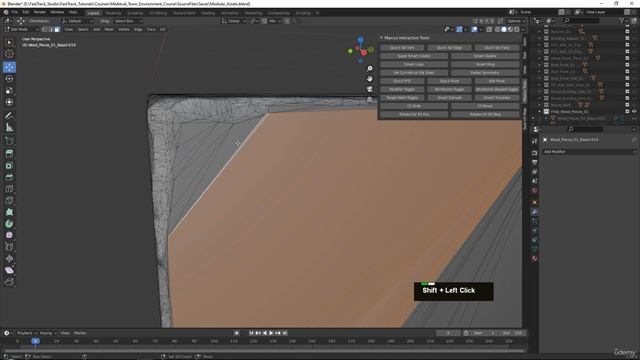Select the Add Cube tool
The width and height of the screenshot is (640, 360).
(9, 141)
